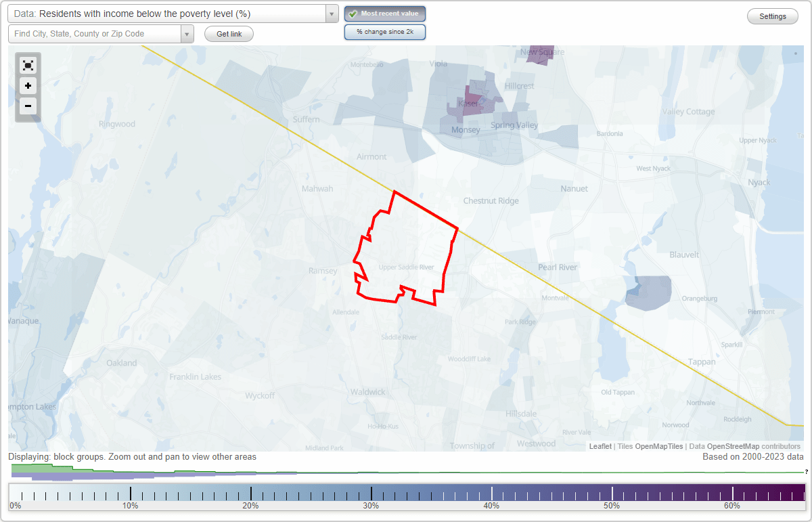Click the Get link button
Viewport: 812px width, 522px height.
(229, 33)
